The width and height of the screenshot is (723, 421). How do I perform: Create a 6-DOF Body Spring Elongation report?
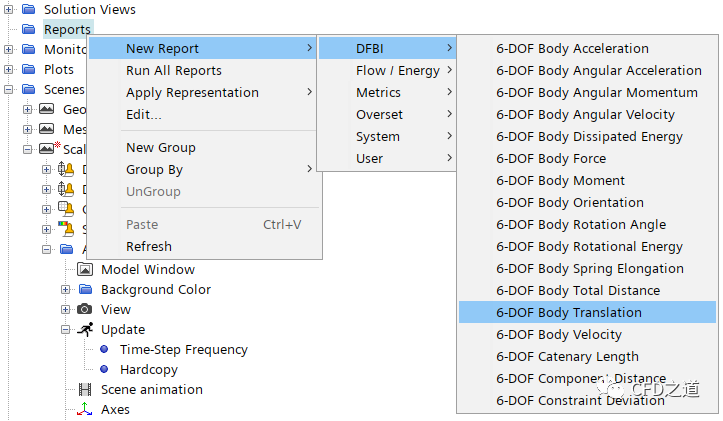click(587, 268)
